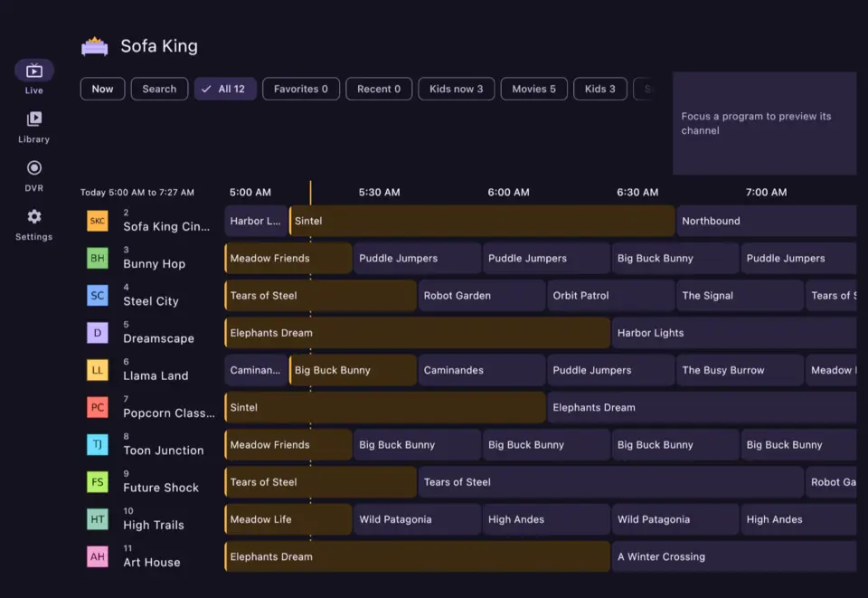Filter by Kids now 3
The image size is (868, 598).
[x=456, y=89]
